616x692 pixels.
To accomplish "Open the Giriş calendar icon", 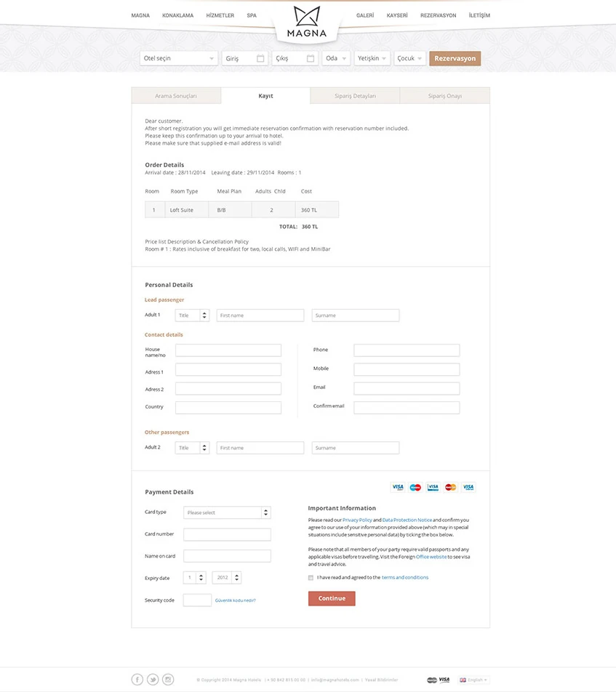I will [260, 58].
